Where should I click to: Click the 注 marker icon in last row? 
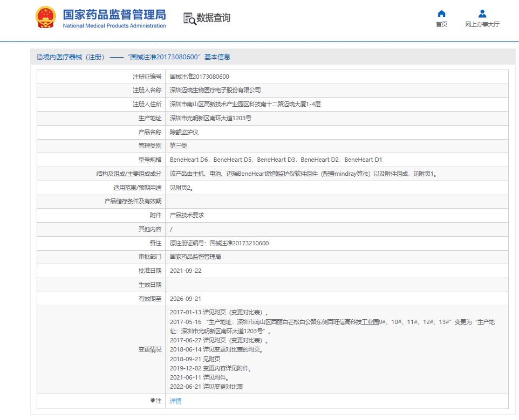point(153,401)
